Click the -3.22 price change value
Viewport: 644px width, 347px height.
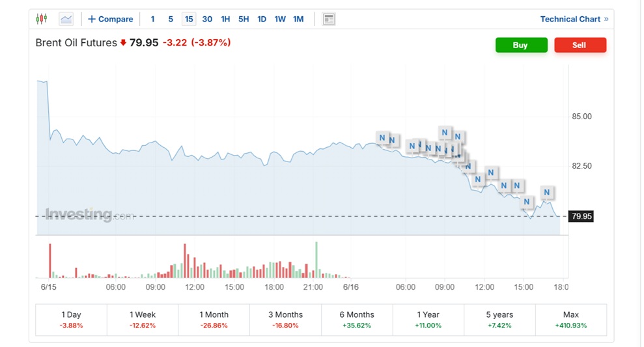(x=175, y=43)
